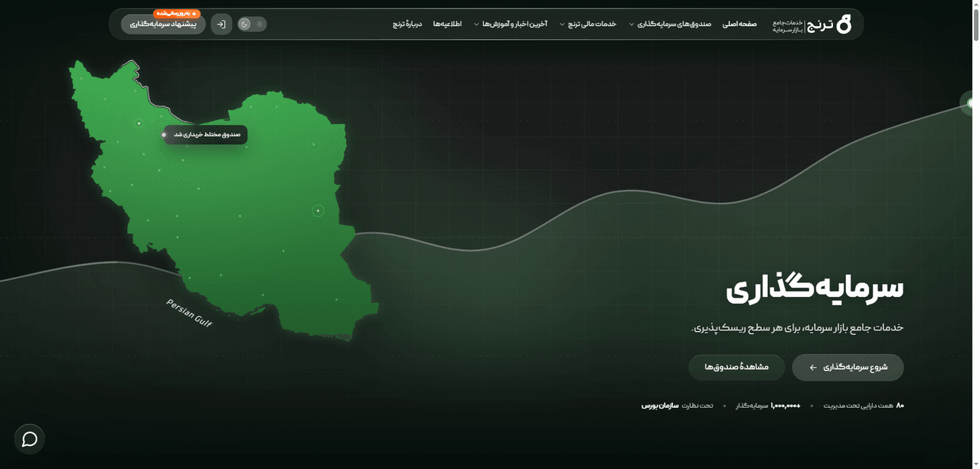Click the login arrow icon in header
980x469 pixels.
click(x=221, y=24)
